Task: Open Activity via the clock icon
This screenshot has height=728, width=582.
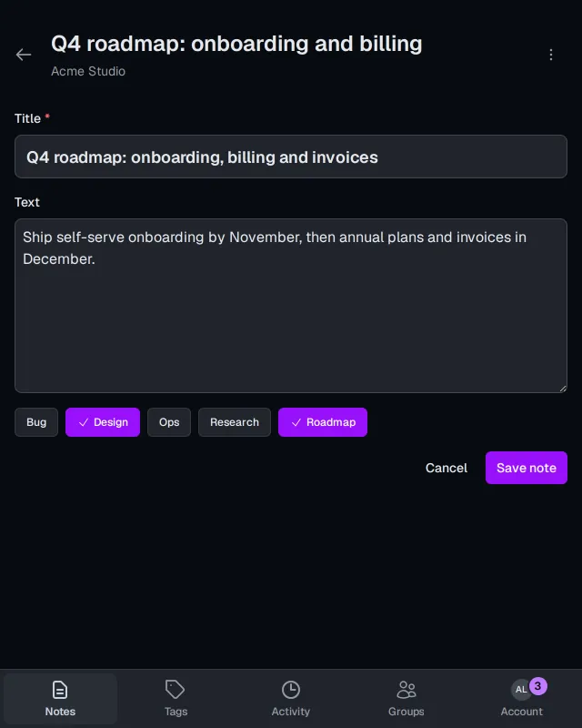Action: [291, 690]
